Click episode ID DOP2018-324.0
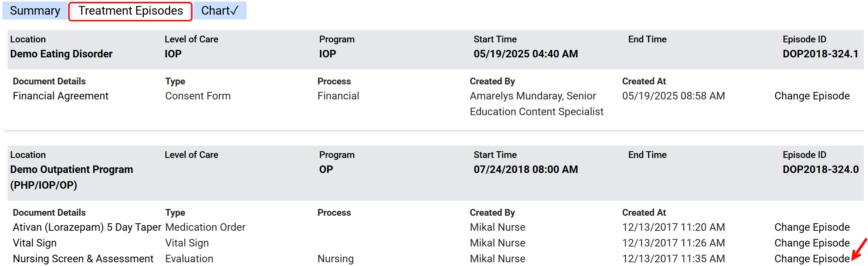 click(x=820, y=170)
